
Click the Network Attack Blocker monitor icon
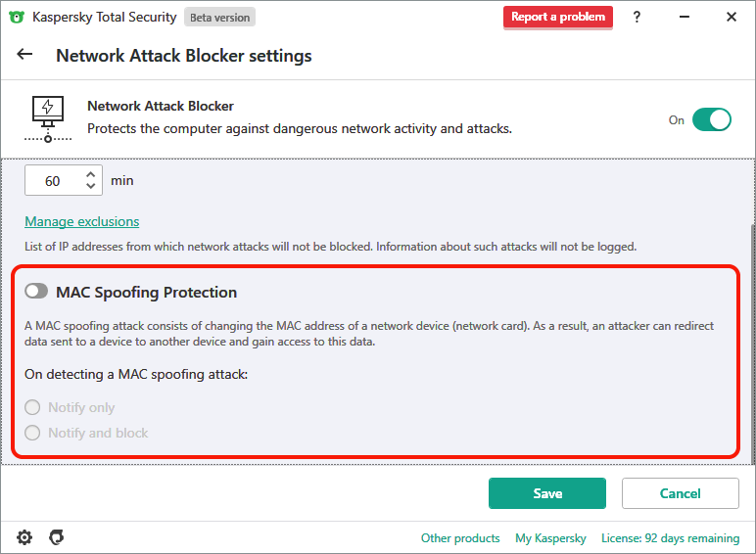pos(47,117)
